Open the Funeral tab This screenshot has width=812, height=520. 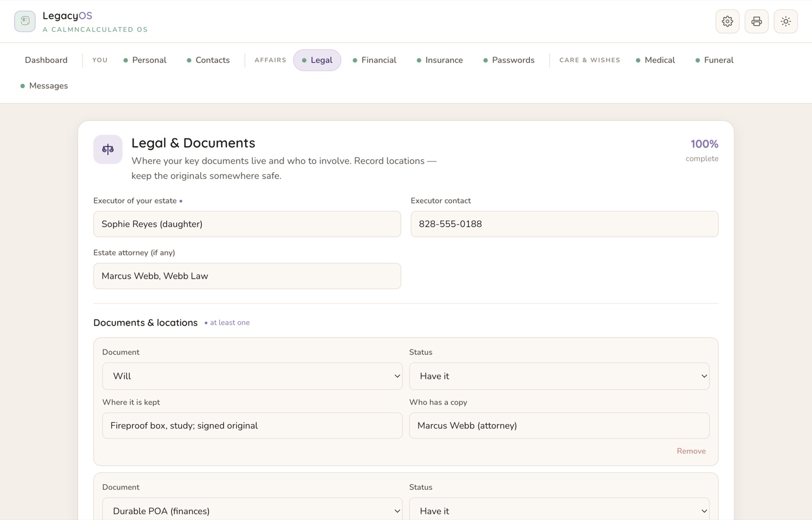715,60
